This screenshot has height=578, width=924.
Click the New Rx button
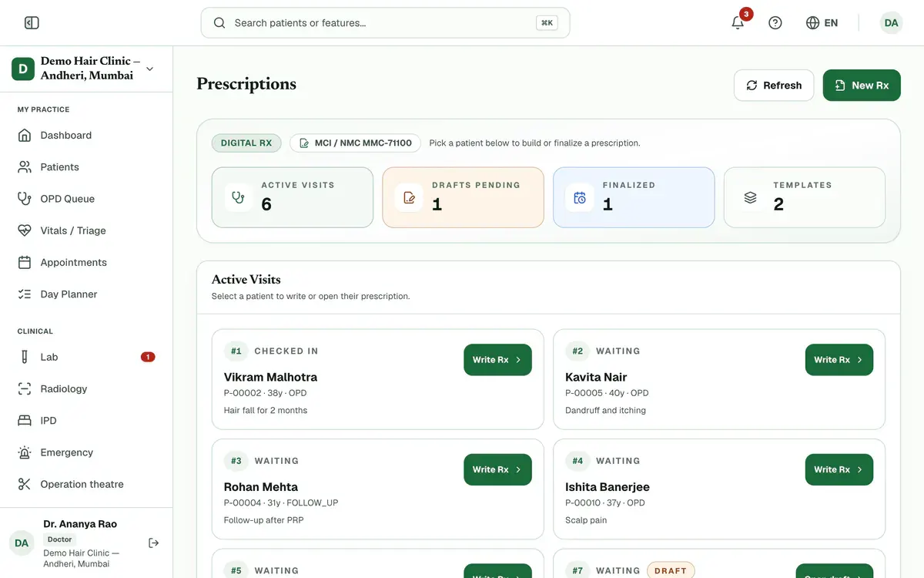(x=862, y=86)
